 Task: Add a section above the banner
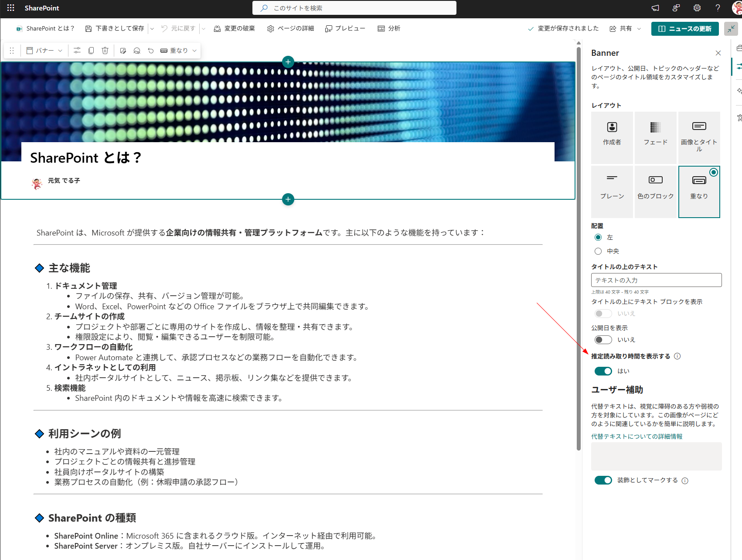pyautogui.click(x=288, y=62)
